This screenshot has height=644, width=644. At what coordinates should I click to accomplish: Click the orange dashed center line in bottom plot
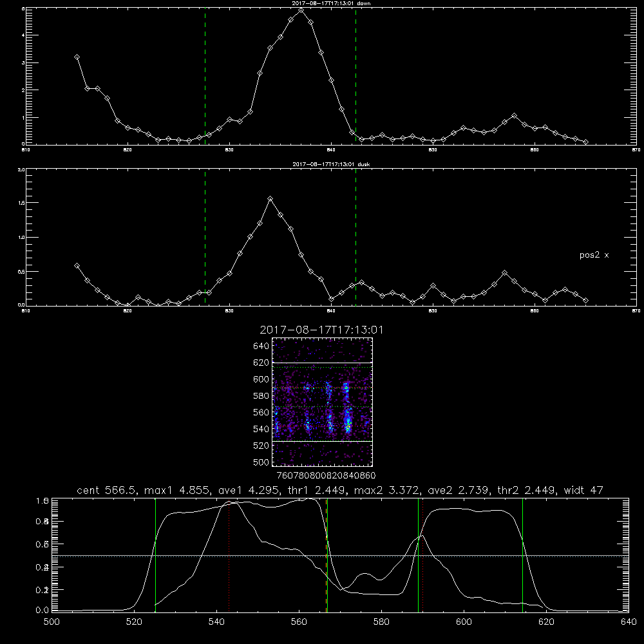point(326,555)
